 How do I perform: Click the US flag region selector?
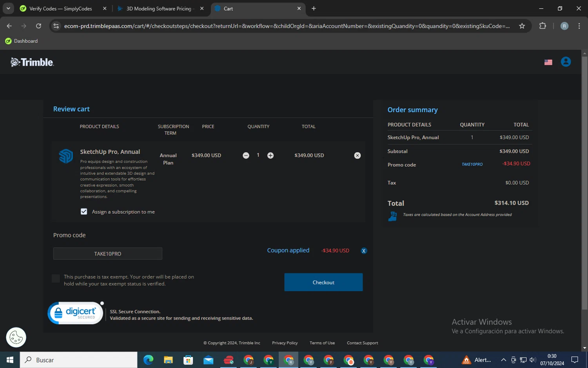(548, 62)
